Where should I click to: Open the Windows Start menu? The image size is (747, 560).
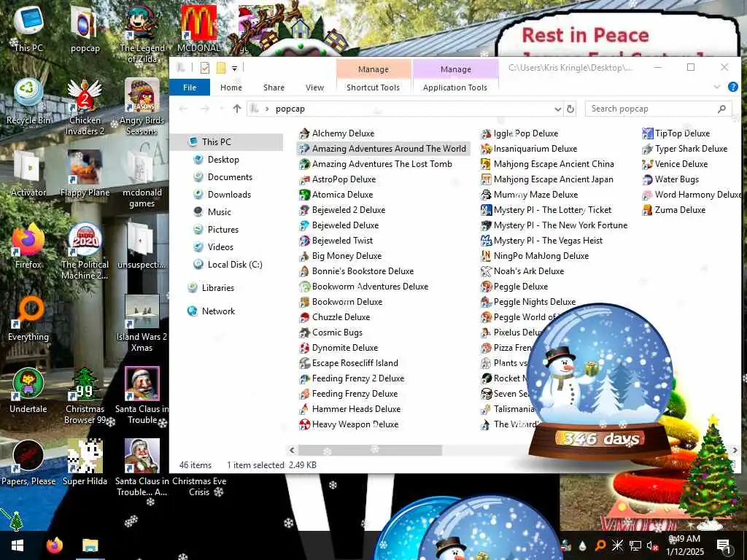(18, 545)
